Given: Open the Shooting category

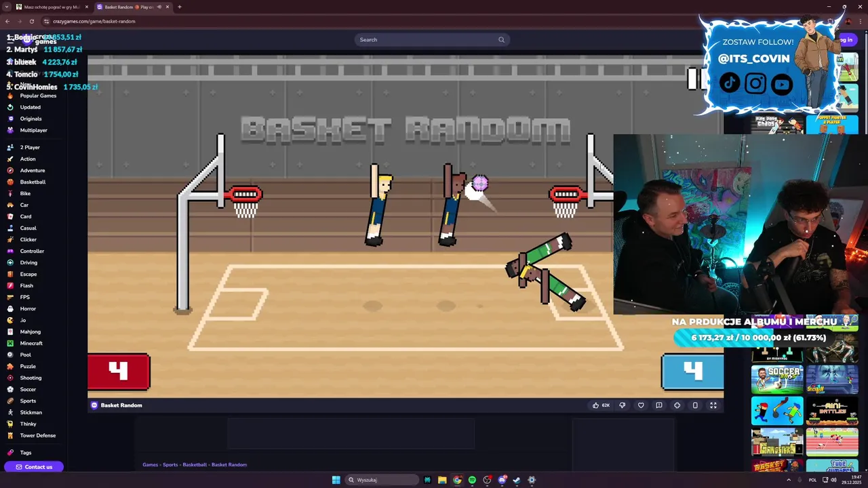Looking at the screenshot, I should click(x=31, y=378).
